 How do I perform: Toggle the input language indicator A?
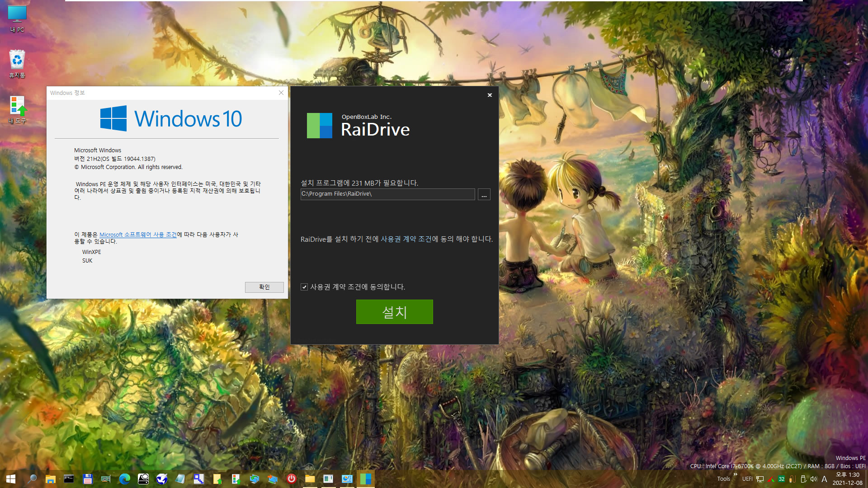(x=825, y=479)
